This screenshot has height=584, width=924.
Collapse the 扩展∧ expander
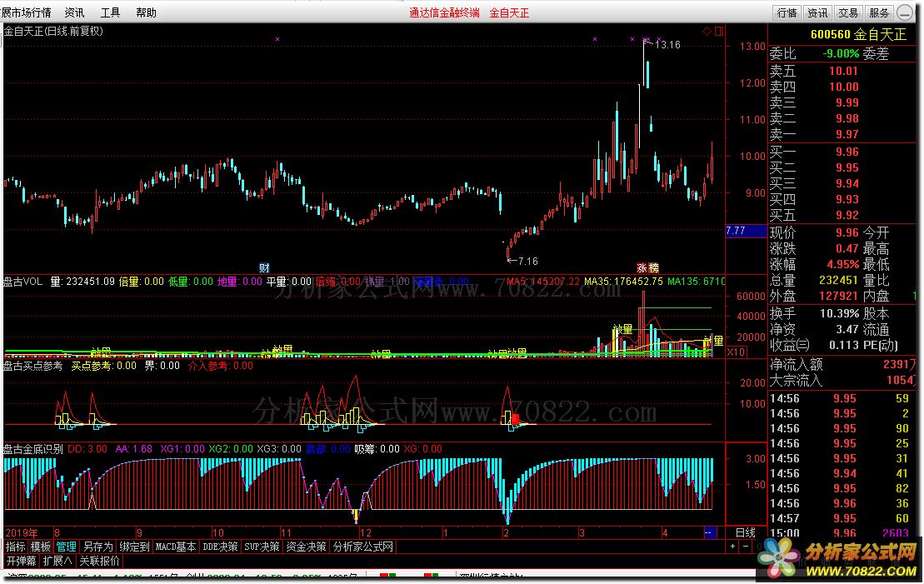[x=57, y=561]
